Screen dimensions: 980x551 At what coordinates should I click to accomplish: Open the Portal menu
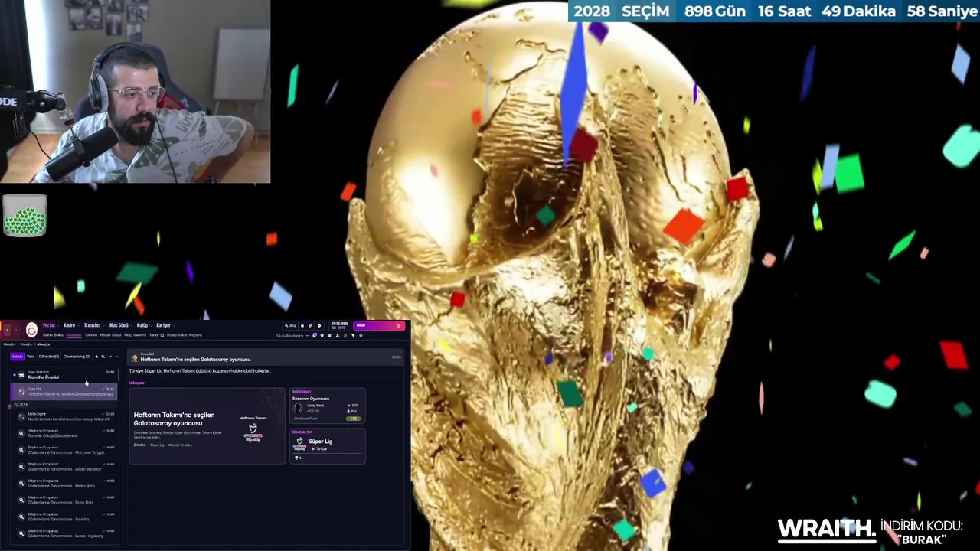[49, 325]
